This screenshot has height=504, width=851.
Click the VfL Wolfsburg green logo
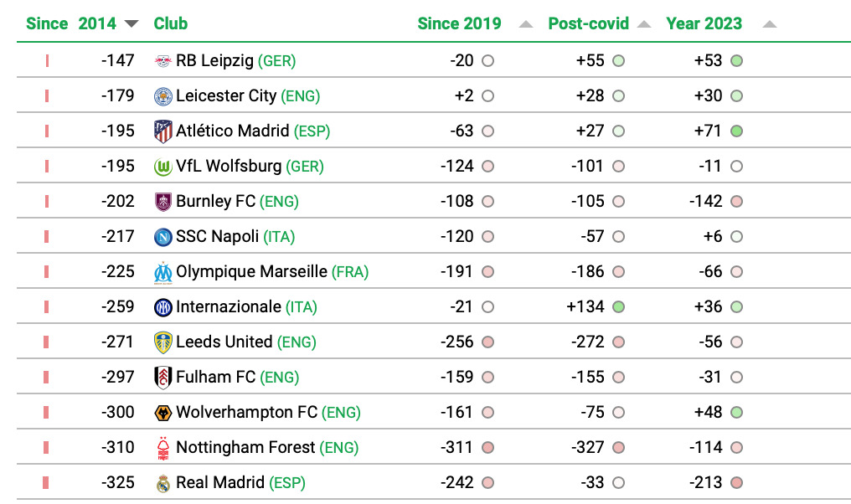point(162,167)
